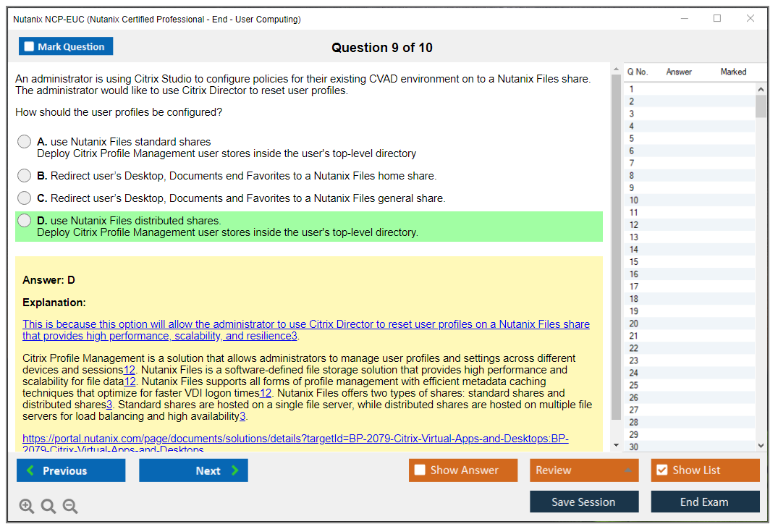Click End Exam button
Screen dimensions: 778x532
point(705,502)
